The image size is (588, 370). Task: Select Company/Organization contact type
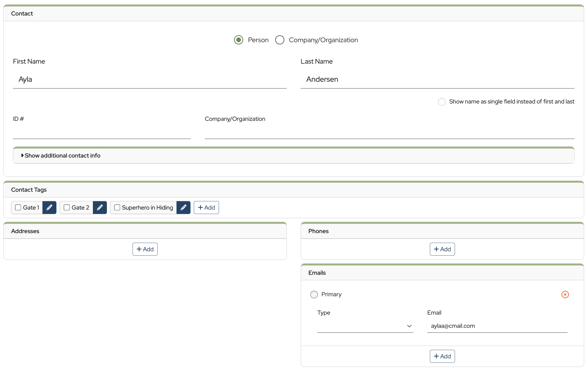tap(280, 40)
